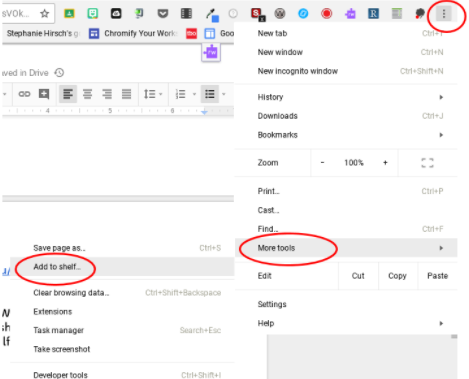Activate the eyedropper color picker extension
The image size is (469, 379).
tap(211, 15)
